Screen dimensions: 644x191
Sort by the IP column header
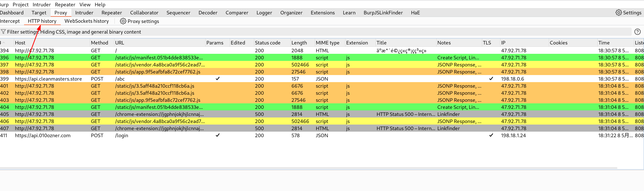pyautogui.click(x=524, y=43)
